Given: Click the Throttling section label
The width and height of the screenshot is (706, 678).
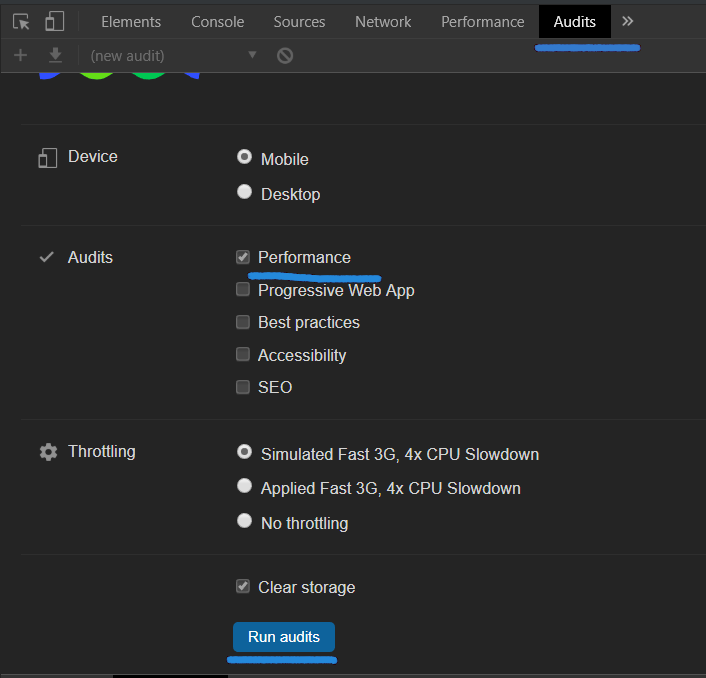Looking at the screenshot, I should [102, 452].
